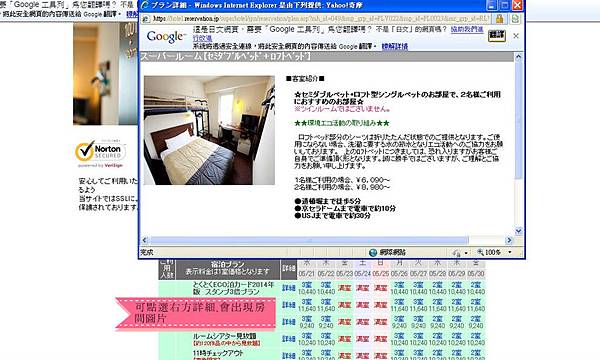Image resolution: width=600 pixels, height=360 pixels.
Task: Click the popup's horizontal scrollbar left arrow
Action: pos(145,240)
